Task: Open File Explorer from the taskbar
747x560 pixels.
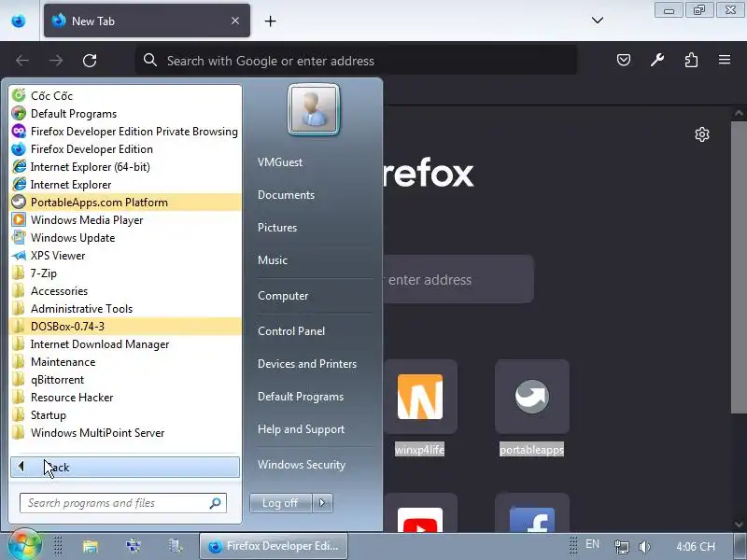Action: point(90,546)
